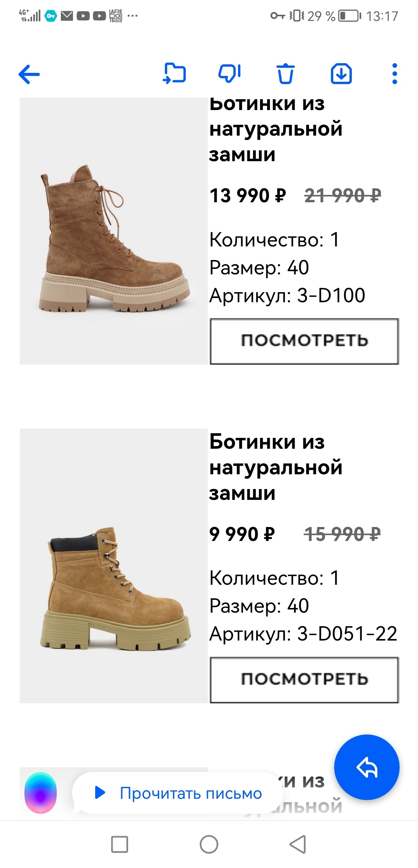Tap the 9 990 ₽ price
The height and width of the screenshot is (868, 418).
click(x=242, y=534)
